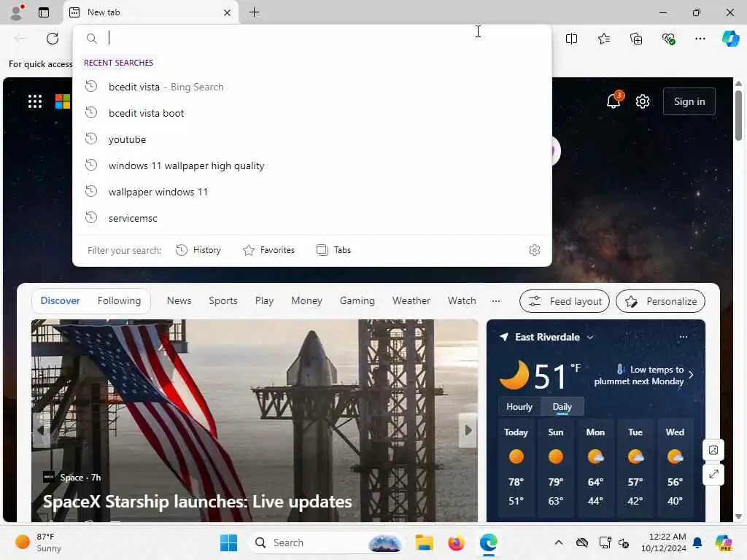Open weather card more options

coord(683,337)
